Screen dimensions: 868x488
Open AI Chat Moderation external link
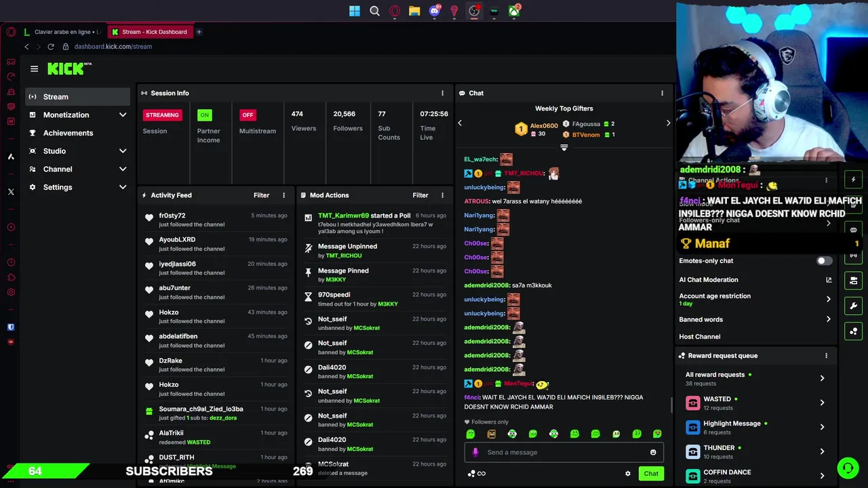[x=828, y=280]
